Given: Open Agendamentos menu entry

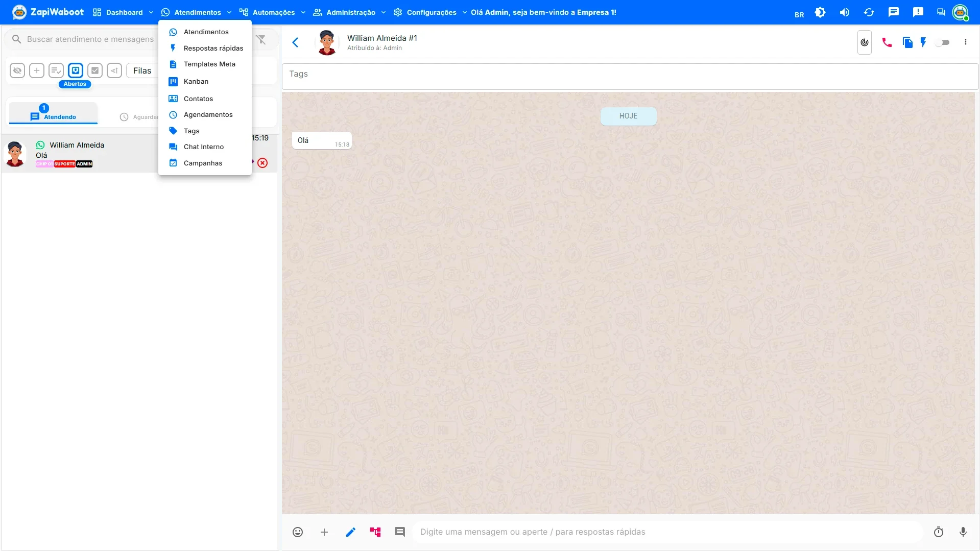Looking at the screenshot, I should (205, 115).
